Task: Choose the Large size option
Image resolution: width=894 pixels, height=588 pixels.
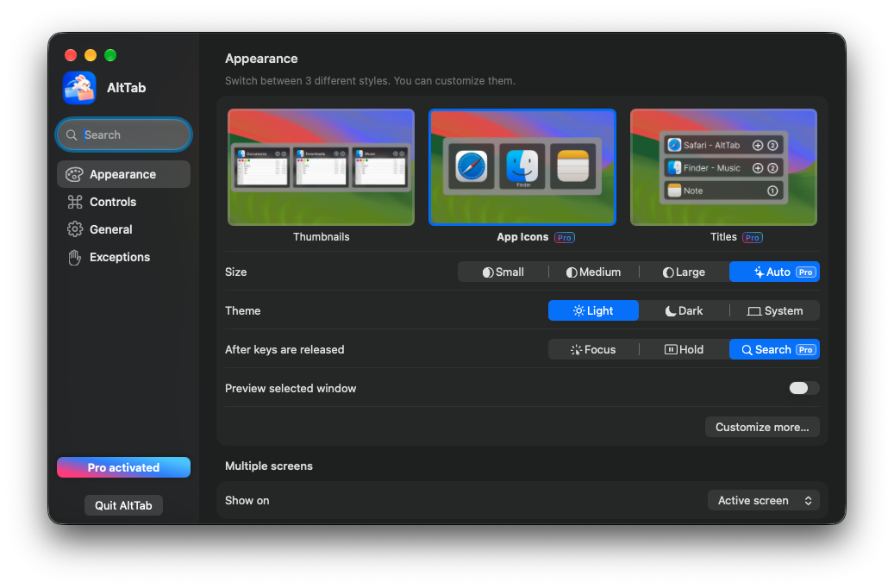Action: pyautogui.click(x=684, y=272)
